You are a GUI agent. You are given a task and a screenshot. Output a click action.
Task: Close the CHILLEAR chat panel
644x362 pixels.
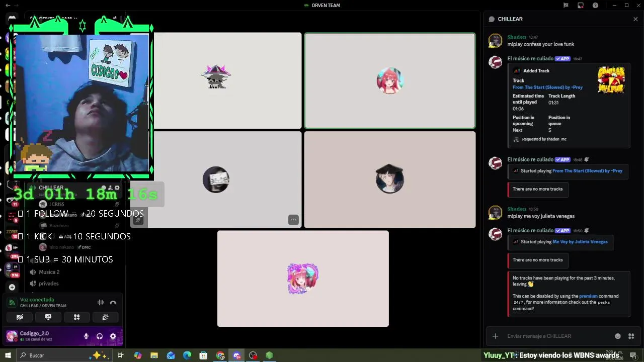click(x=635, y=19)
